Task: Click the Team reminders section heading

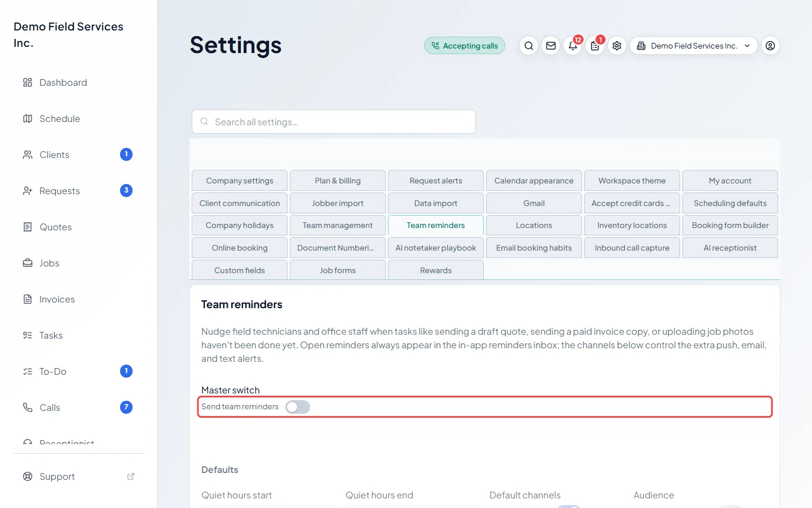Action: click(x=242, y=304)
